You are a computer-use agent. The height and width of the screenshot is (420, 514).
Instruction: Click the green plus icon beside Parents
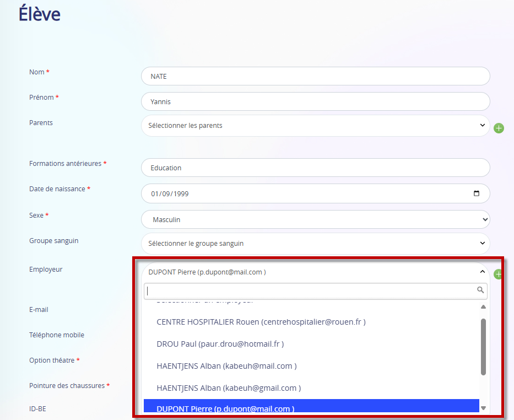499,128
